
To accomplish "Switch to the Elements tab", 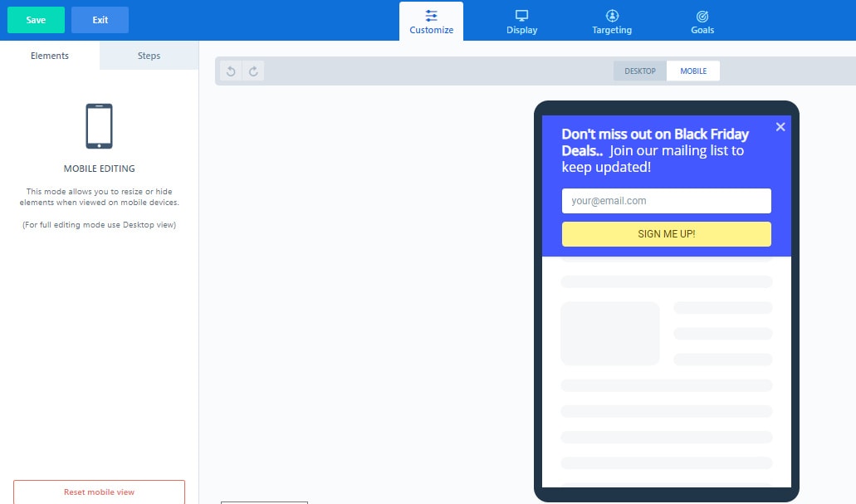I will tap(50, 56).
